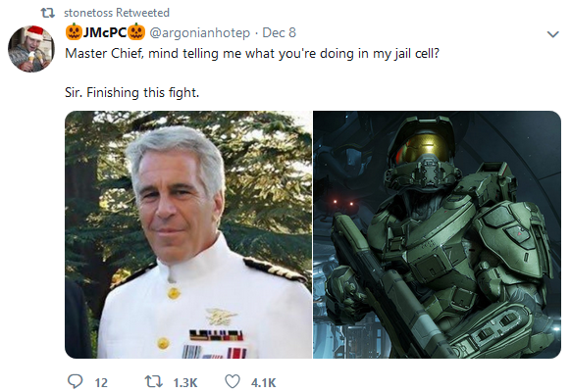Click the 1.3K retweets count

[x=185, y=382]
